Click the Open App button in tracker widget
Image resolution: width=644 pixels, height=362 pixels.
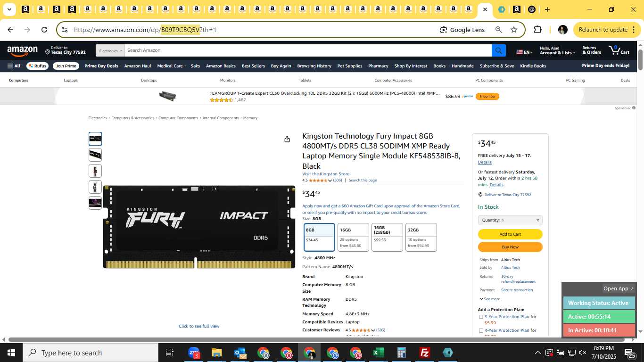point(619,288)
